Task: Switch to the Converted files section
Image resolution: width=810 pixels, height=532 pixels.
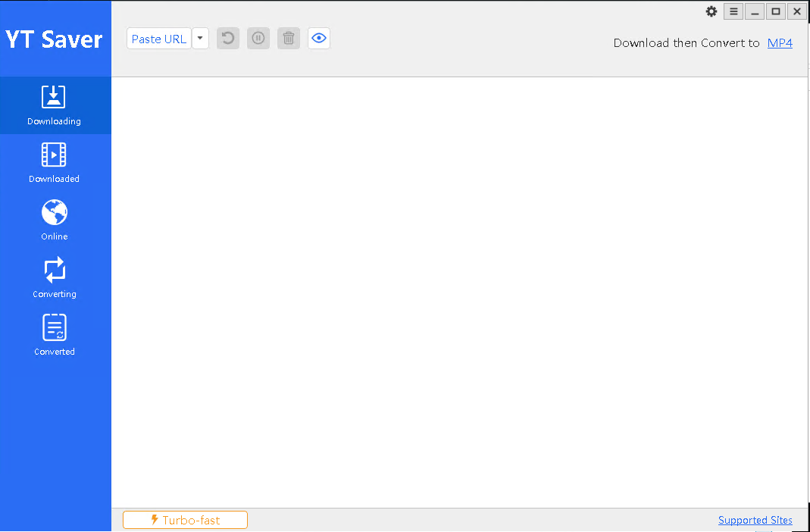Action: [x=55, y=336]
